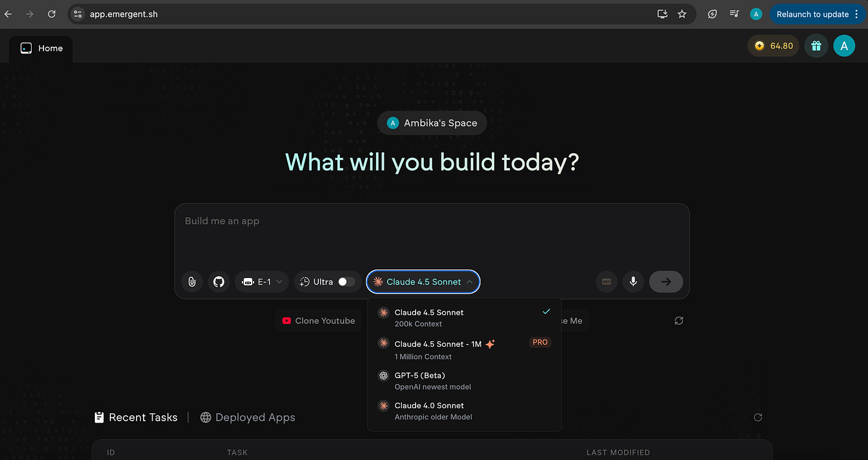
Task: Select Claude 4.5 Sonnet 200k Context option
Action: (464, 318)
